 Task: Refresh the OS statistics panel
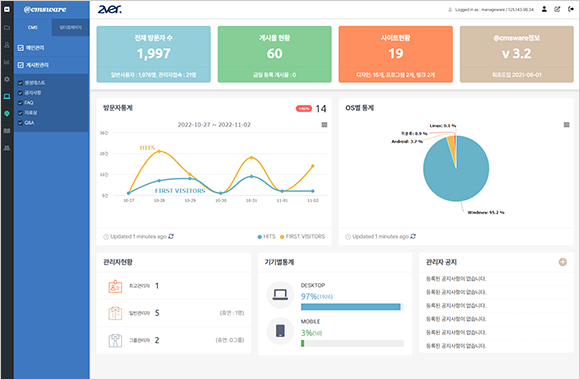pyautogui.click(x=413, y=236)
